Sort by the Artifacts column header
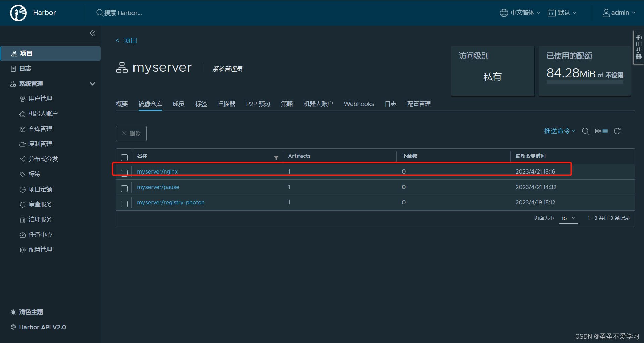Image resolution: width=644 pixels, height=343 pixels. click(x=299, y=156)
